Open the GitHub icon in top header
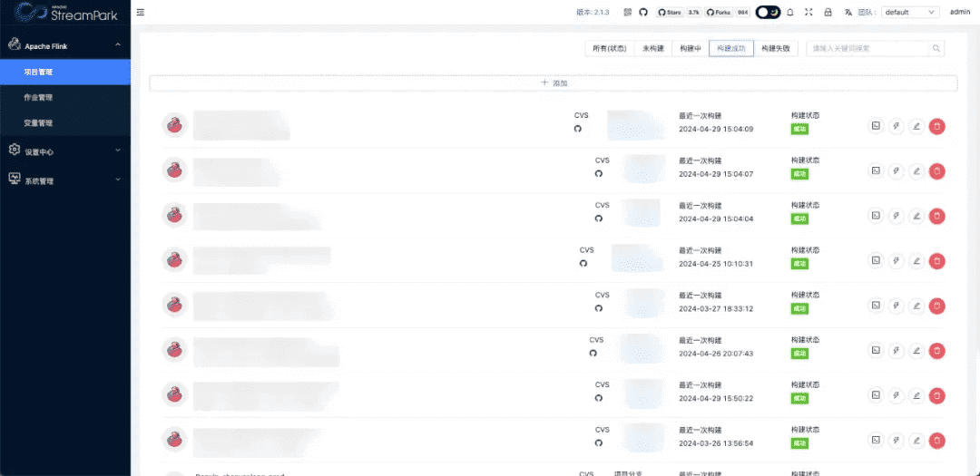This screenshot has width=980, height=476. coord(643,13)
